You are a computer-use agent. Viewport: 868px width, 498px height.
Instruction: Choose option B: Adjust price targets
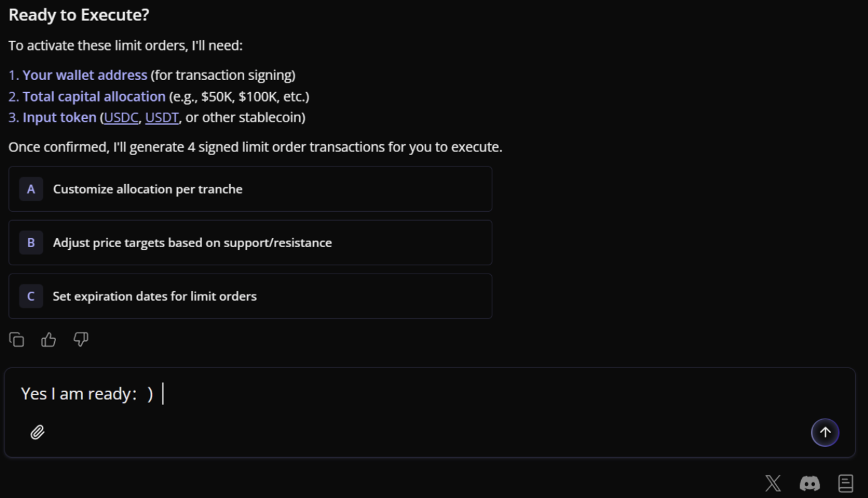point(250,242)
